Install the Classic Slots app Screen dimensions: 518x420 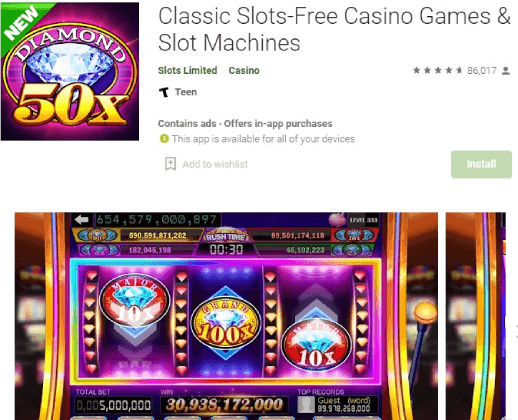click(481, 164)
